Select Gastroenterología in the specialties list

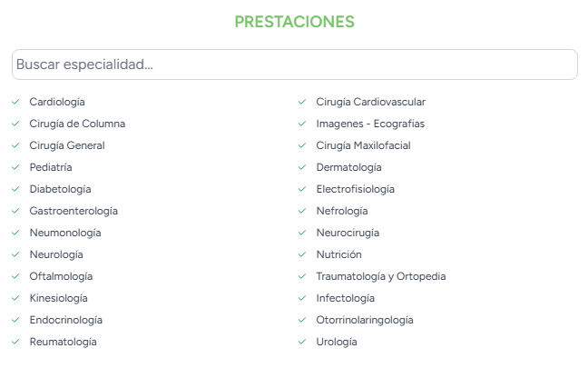click(73, 211)
